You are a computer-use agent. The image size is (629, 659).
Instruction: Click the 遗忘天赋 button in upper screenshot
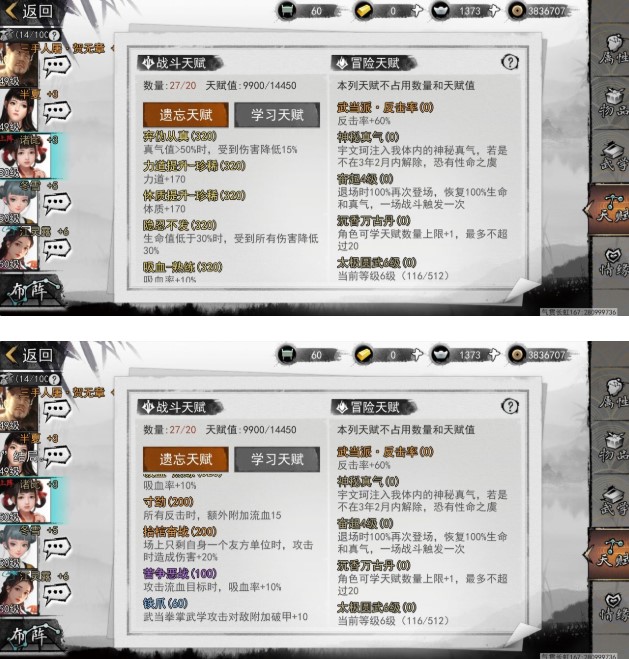186,115
